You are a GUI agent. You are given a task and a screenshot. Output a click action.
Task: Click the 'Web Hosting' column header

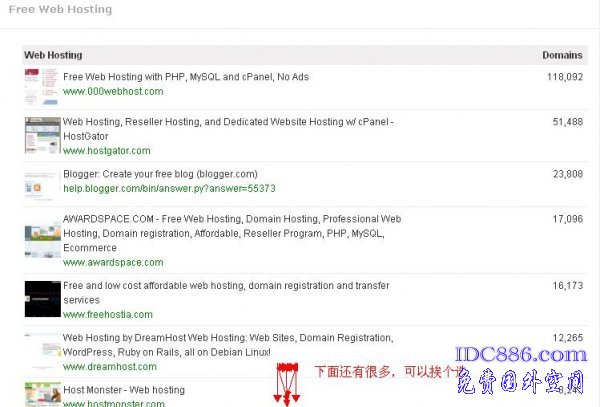pyautogui.click(x=53, y=55)
